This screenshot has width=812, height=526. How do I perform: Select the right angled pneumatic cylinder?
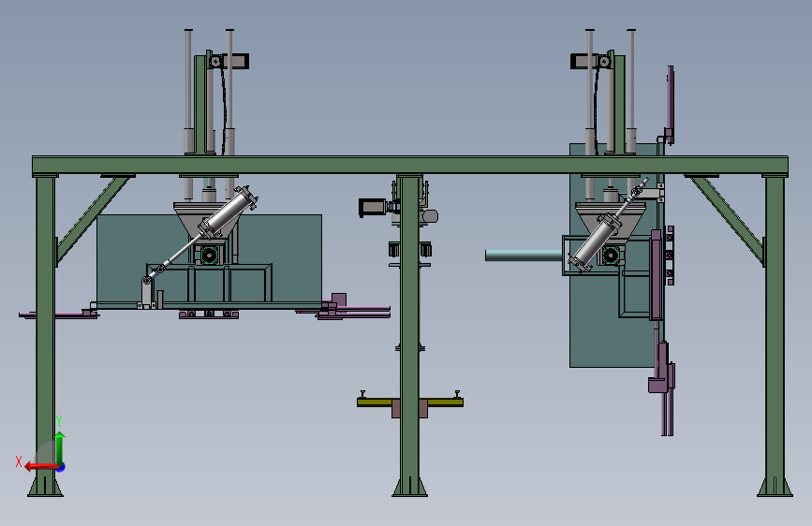[x=595, y=242]
